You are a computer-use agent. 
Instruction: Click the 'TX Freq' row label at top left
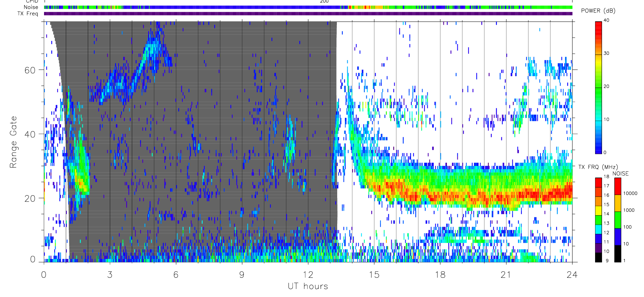28,14
